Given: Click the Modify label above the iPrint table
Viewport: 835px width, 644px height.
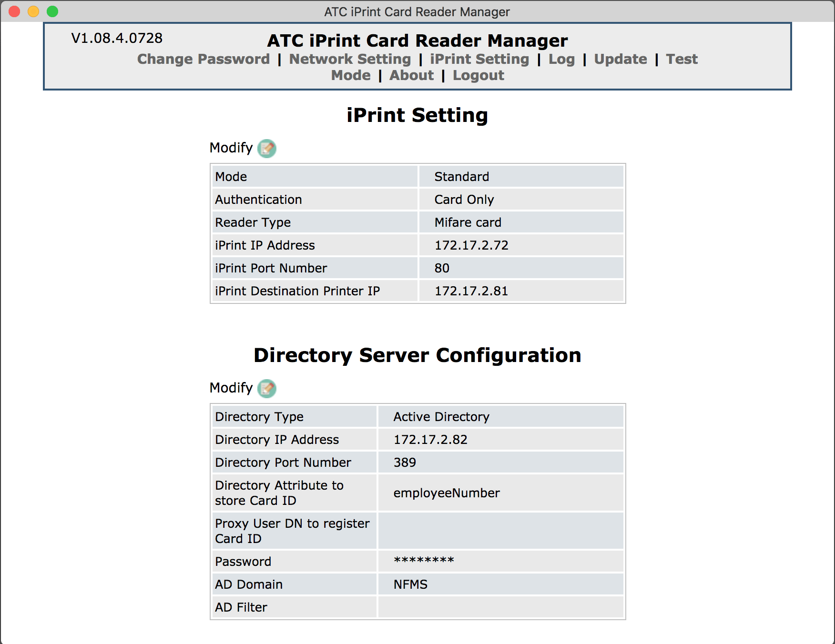Looking at the screenshot, I should (231, 148).
